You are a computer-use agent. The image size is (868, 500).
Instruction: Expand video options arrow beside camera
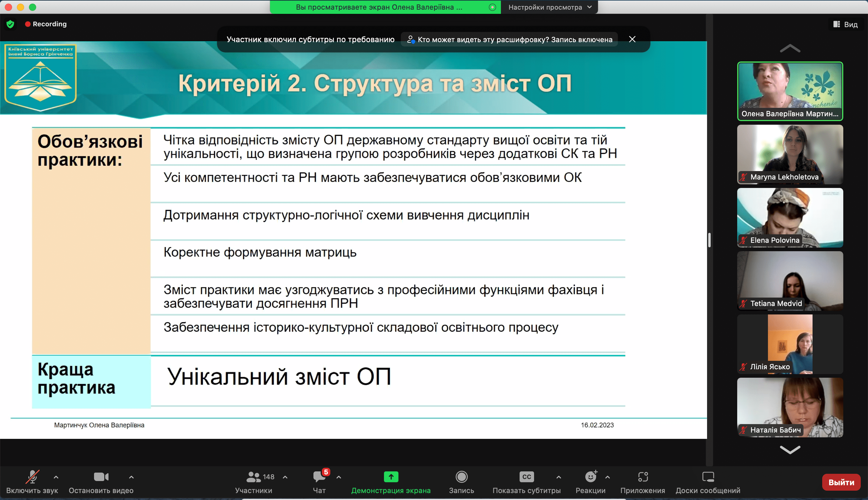point(131,477)
